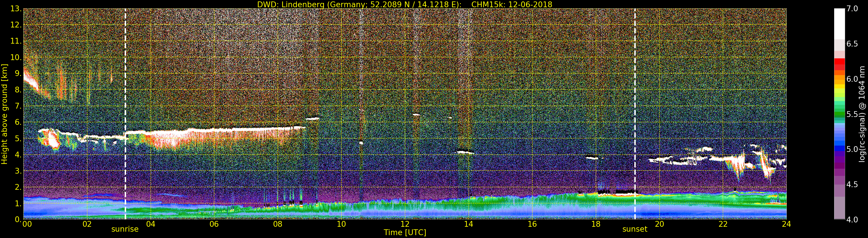Screen dimensions: 868x238
Task: Click the sunrise label below the time axis
Action: point(125,229)
